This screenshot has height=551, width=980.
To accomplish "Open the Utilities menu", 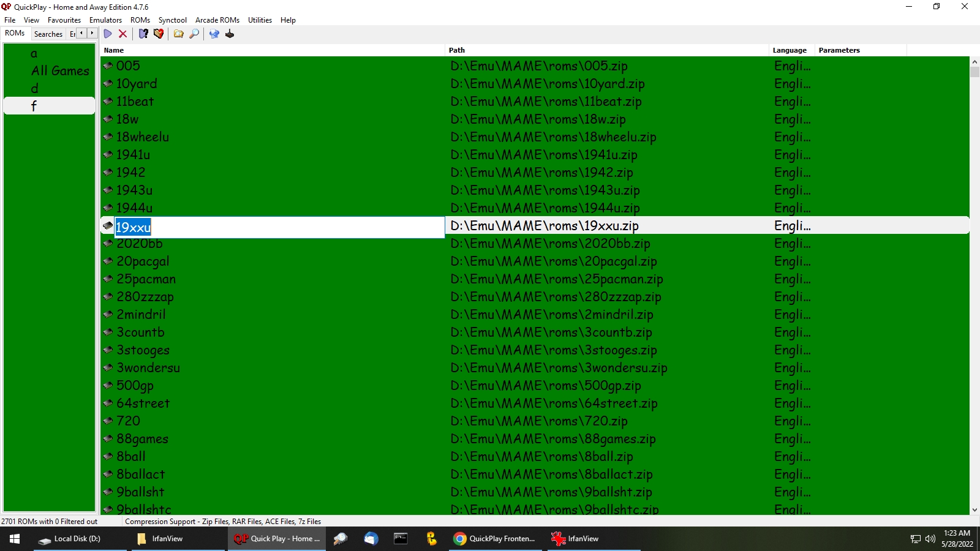I will pos(260,20).
